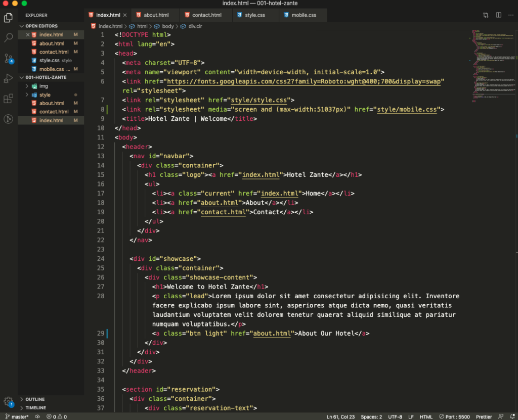Switch to the contact.html tab

(206, 15)
